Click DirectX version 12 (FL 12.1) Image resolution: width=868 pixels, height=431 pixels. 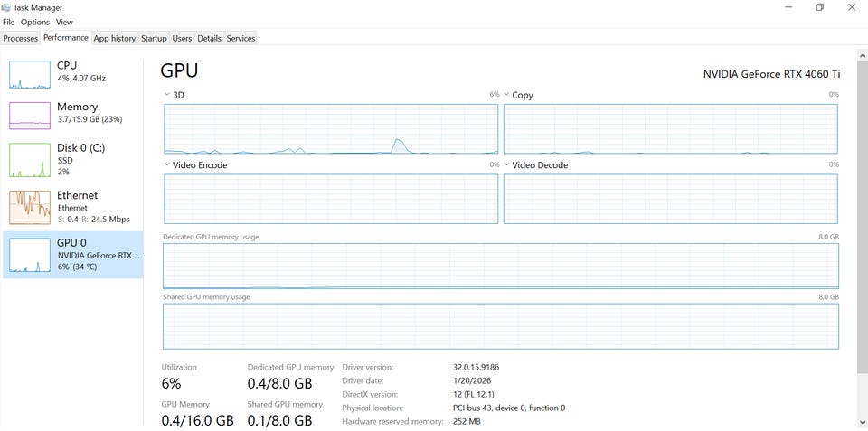[473, 395]
